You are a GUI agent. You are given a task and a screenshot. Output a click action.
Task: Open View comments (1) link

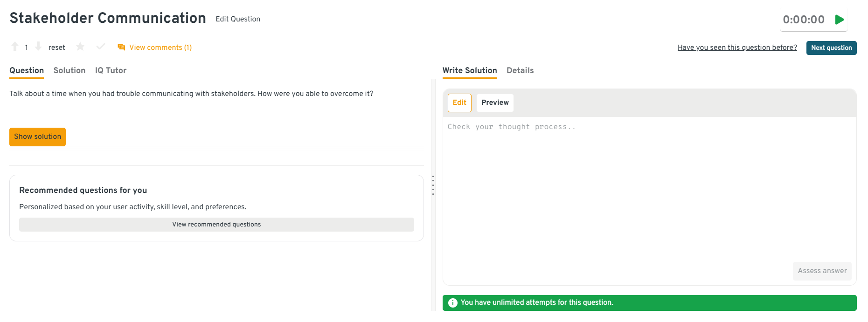(x=160, y=48)
